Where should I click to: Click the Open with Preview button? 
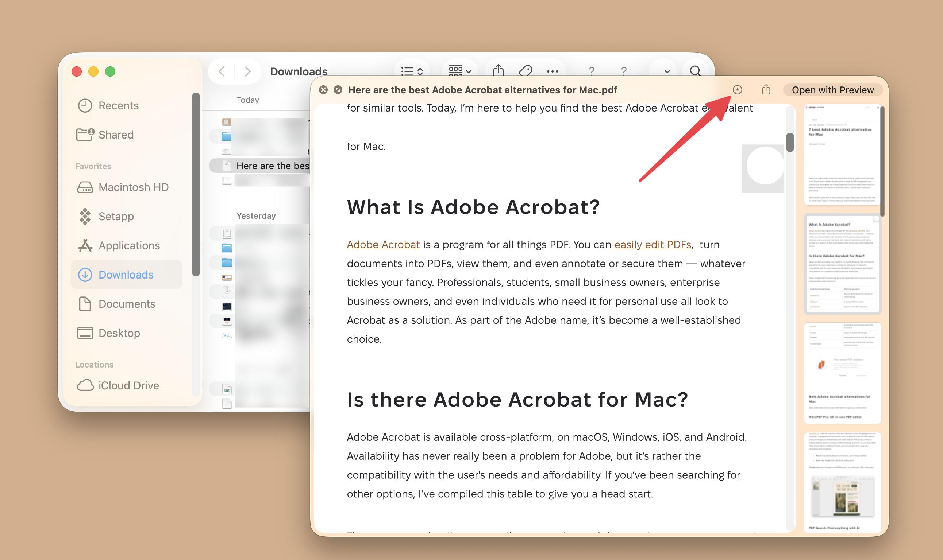point(832,90)
